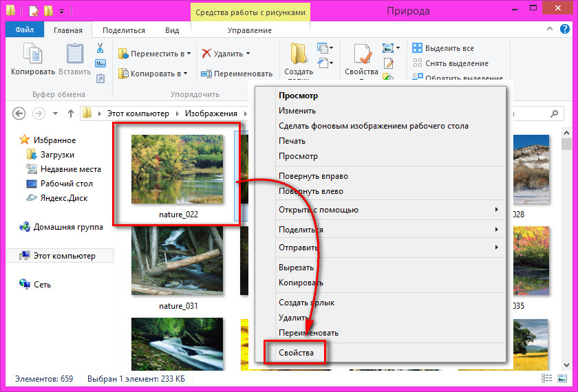Open the Файл tab
The image size is (578, 392).
click(25, 30)
